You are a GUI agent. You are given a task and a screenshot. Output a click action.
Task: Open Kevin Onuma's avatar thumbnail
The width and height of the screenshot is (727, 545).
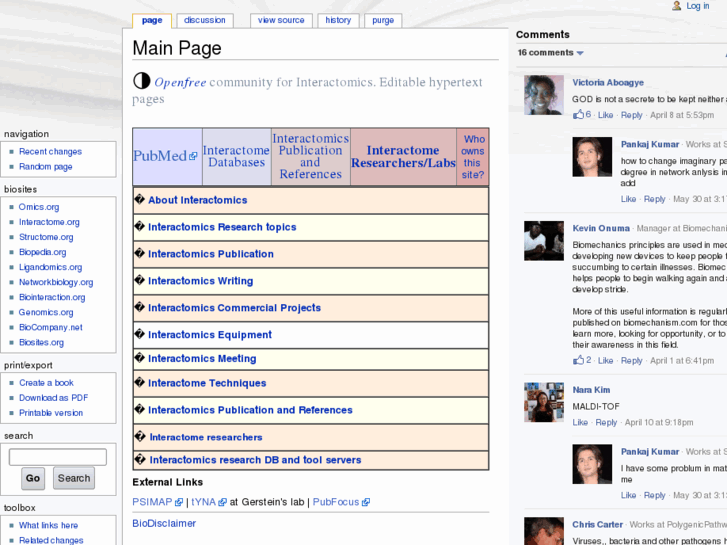pos(544,241)
